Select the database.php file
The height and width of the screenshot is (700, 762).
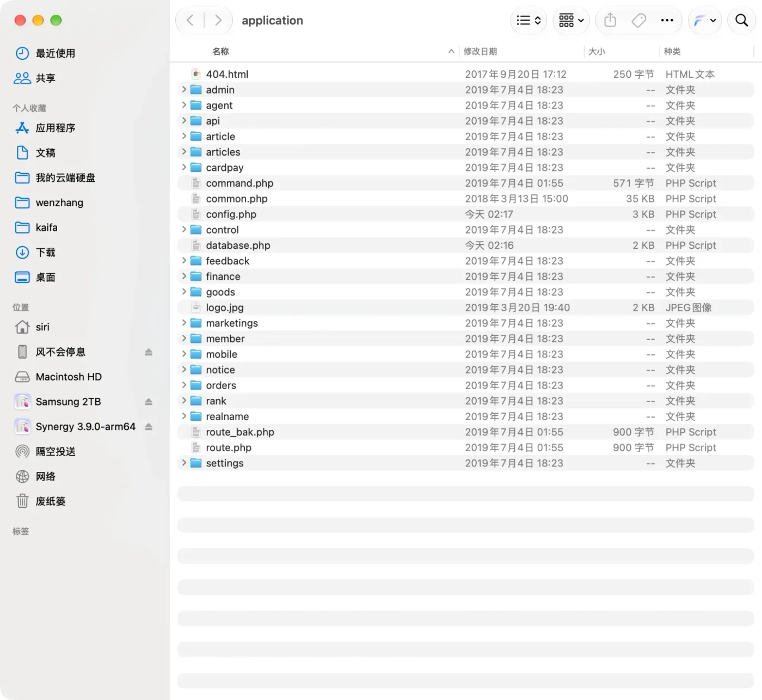click(x=466, y=245)
